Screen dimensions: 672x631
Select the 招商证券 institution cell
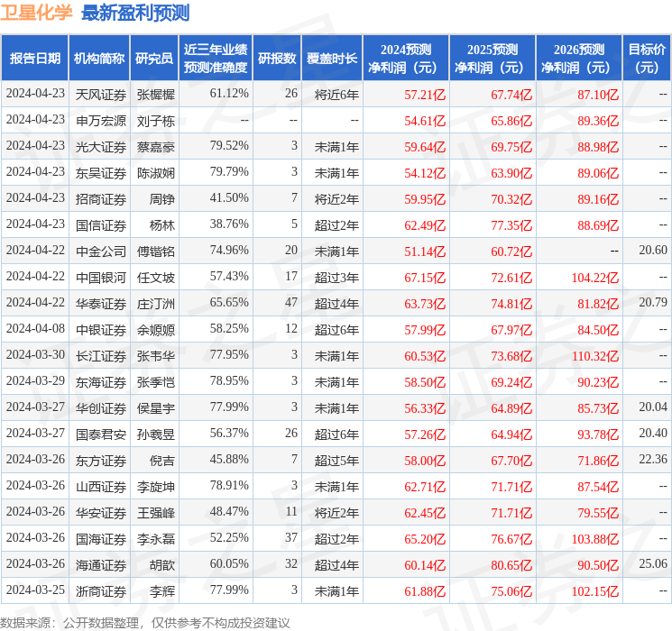pos(101,199)
